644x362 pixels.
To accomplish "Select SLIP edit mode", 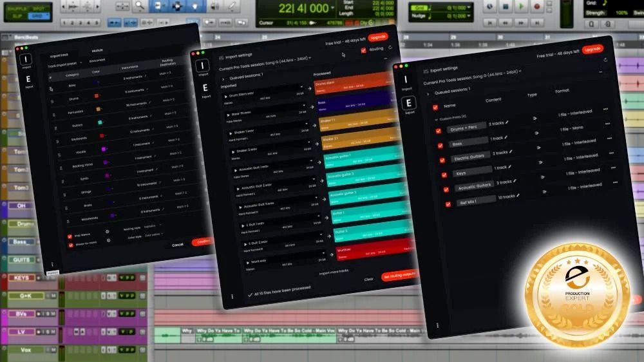I will point(17,15).
